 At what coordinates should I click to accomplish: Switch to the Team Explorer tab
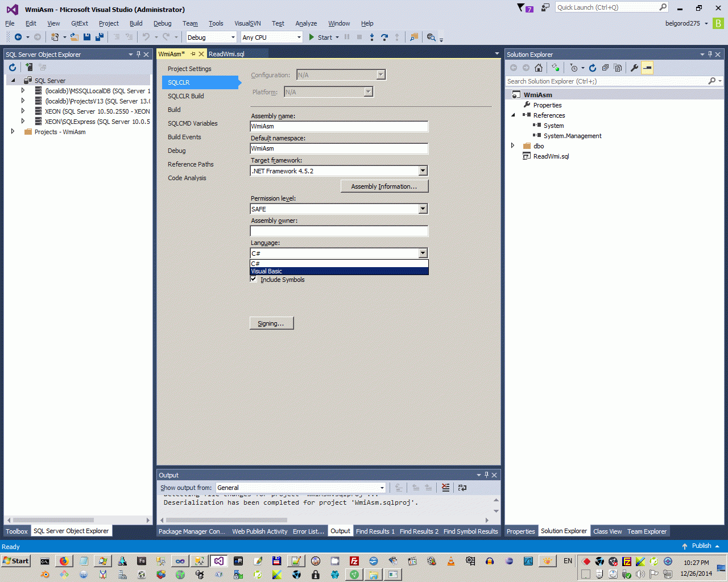pos(647,531)
